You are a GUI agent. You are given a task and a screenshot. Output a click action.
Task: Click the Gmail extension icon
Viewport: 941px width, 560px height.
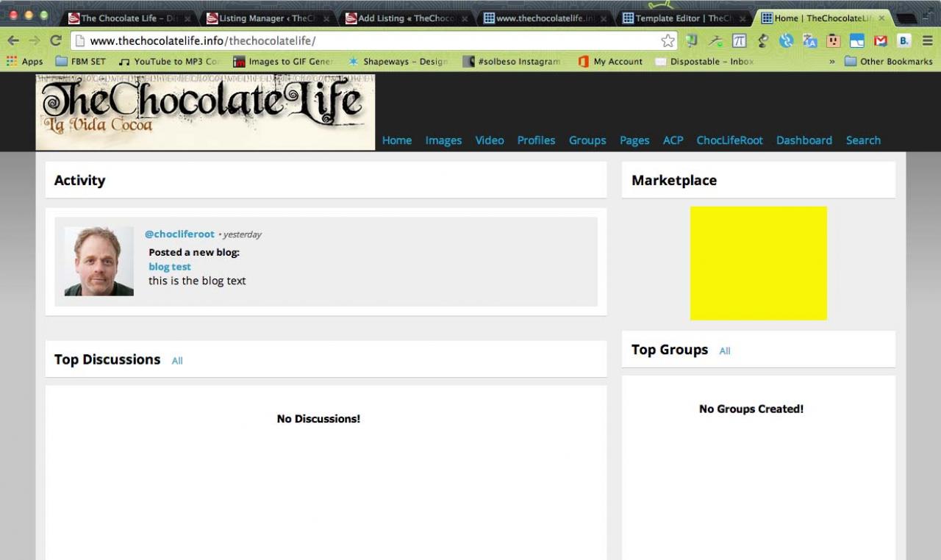881,41
